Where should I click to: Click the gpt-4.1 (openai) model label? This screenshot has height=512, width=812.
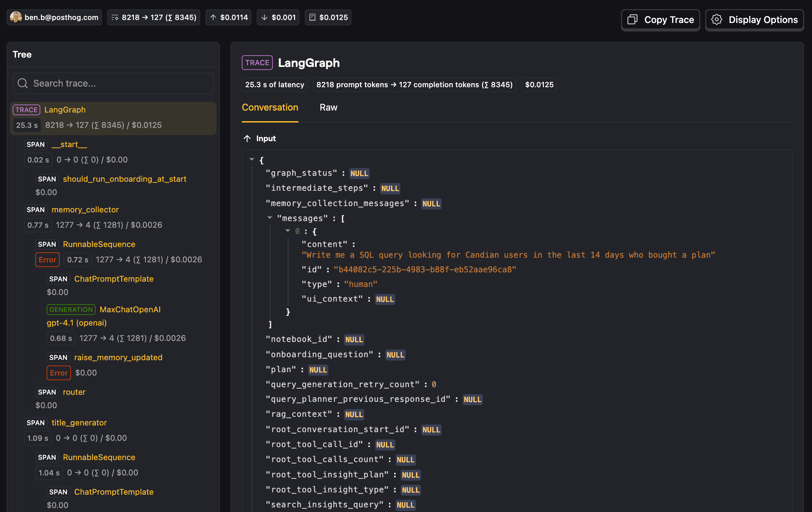coord(77,323)
